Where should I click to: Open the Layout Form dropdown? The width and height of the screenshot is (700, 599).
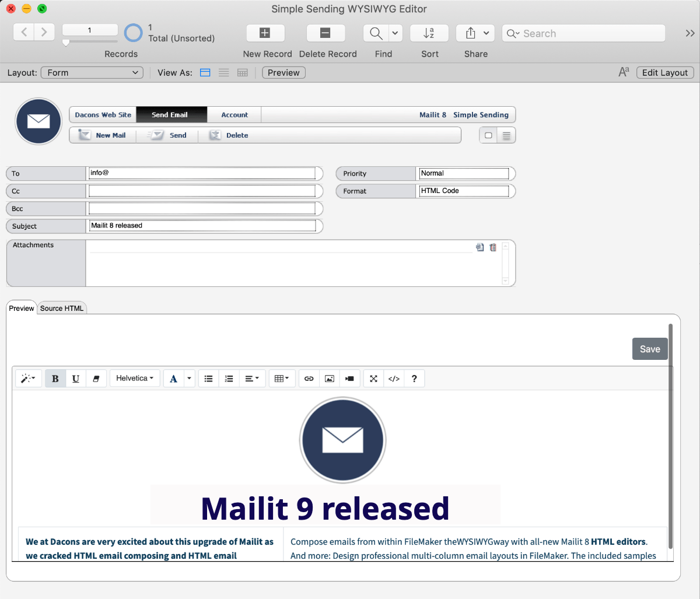click(92, 73)
